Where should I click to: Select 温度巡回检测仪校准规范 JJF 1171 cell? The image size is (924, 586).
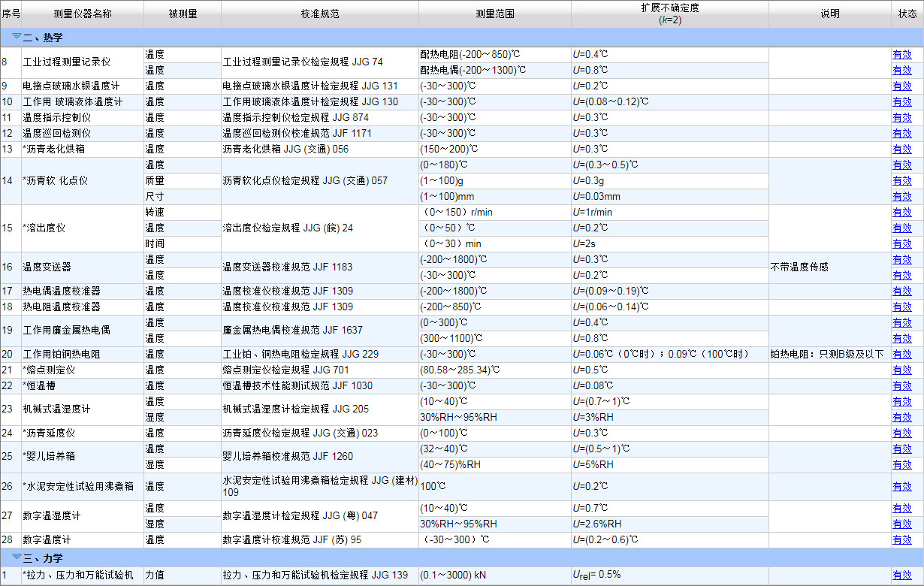coord(320,133)
